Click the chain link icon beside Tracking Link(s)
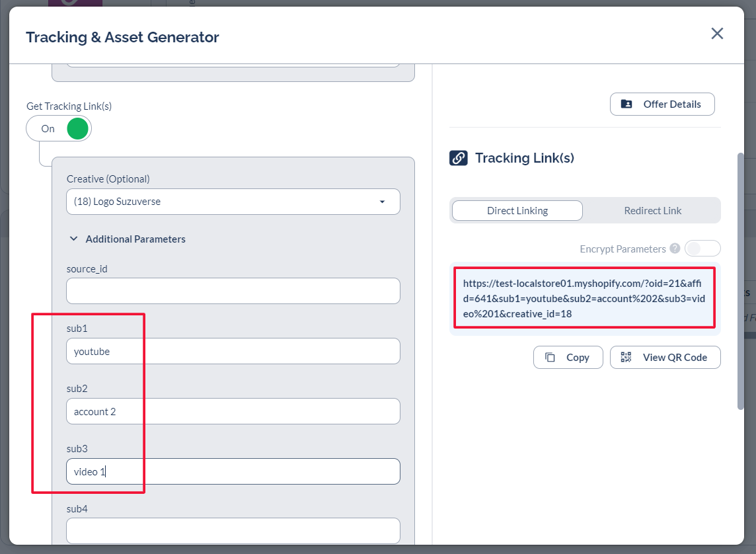Viewport: 756px width, 554px height. [459, 158]
